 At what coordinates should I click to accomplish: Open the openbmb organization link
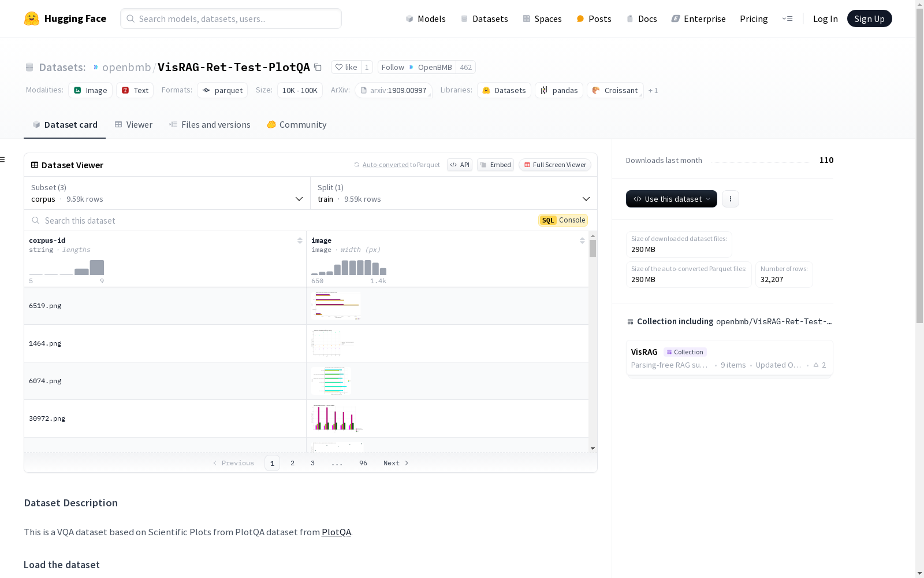pyautogui.click(x=126, y=67)
